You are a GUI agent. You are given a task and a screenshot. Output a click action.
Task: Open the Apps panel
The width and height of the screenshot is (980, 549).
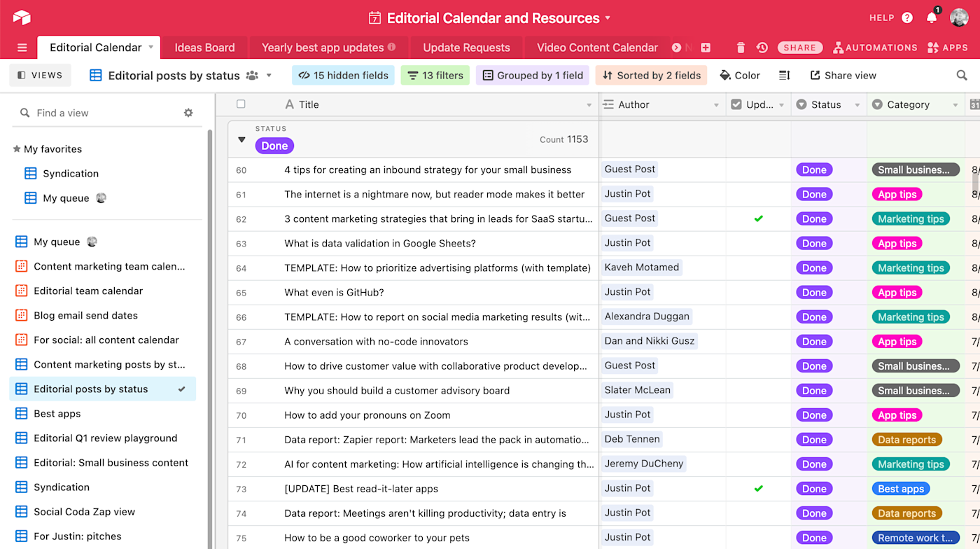coord(947,48)
